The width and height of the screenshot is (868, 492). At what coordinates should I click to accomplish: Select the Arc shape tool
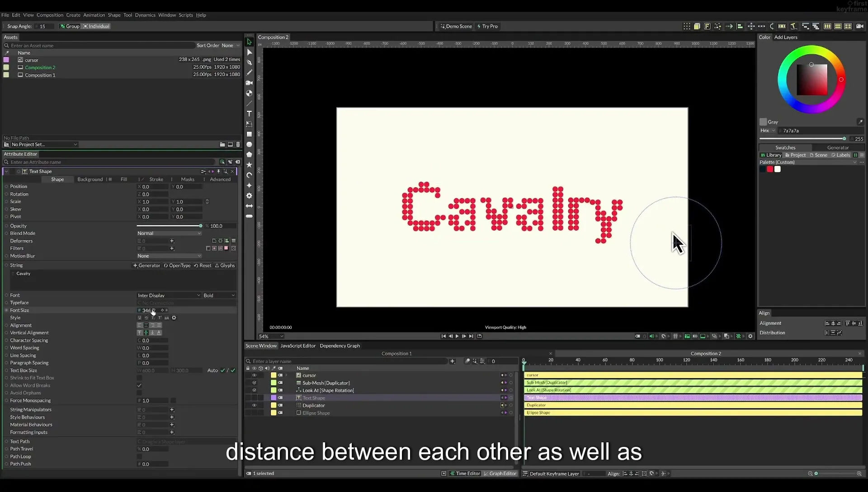pyautogui.click(x=249, y=175)
